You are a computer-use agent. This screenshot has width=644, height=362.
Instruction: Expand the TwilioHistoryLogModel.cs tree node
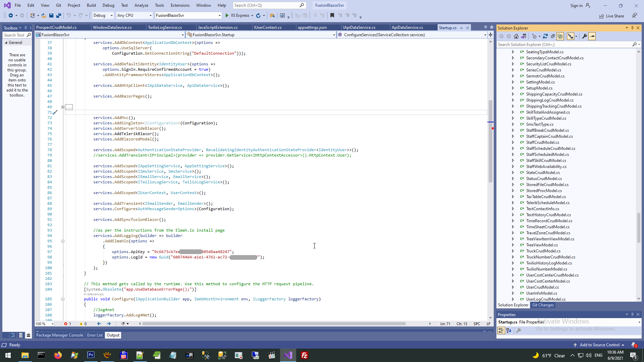pos(513,263)
